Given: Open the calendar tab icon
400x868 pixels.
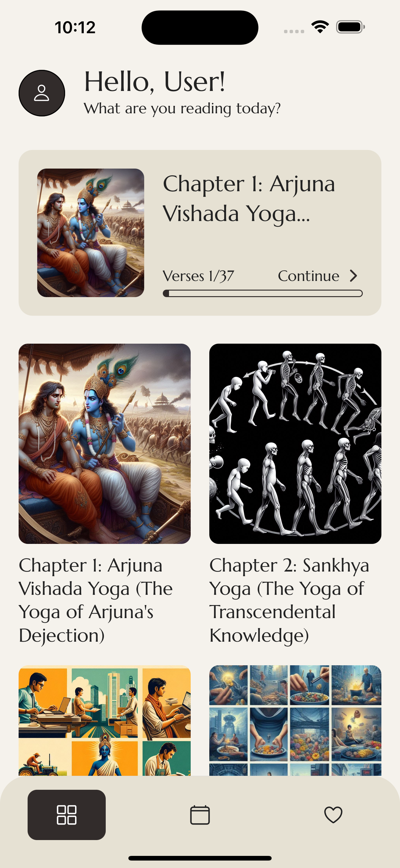Looking at the screenshot, I should [200, 815].
